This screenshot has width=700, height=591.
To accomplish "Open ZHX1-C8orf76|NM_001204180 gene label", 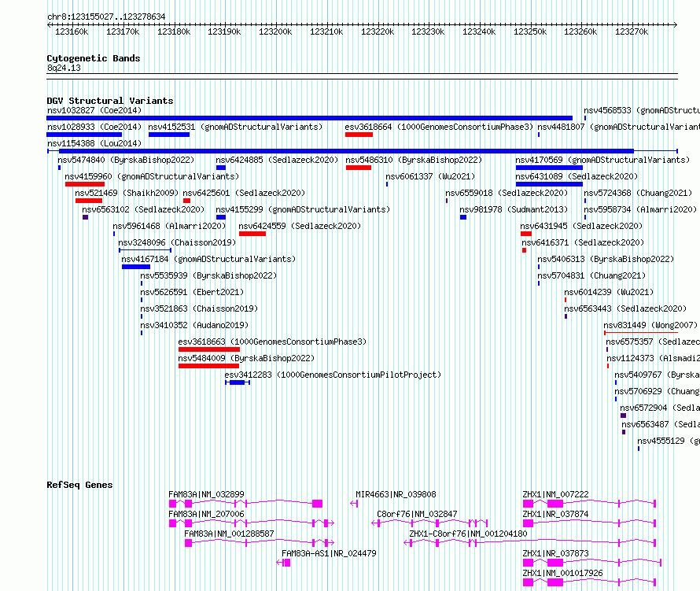I will point(468,534).
